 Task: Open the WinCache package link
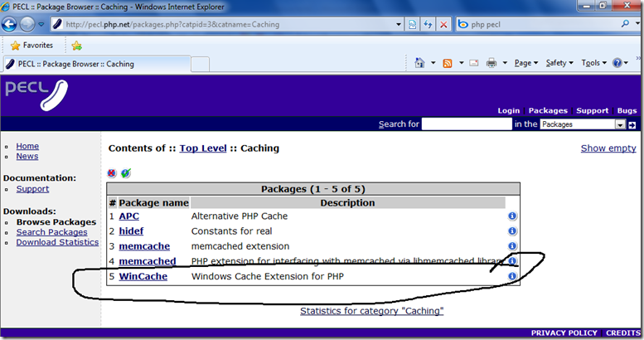click(143, 276)
